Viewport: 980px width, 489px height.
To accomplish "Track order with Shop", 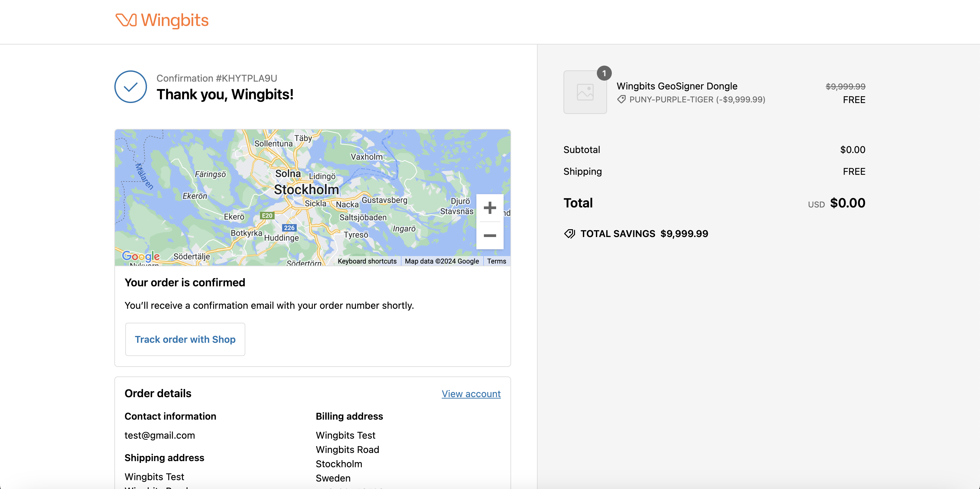I will 185,339.
